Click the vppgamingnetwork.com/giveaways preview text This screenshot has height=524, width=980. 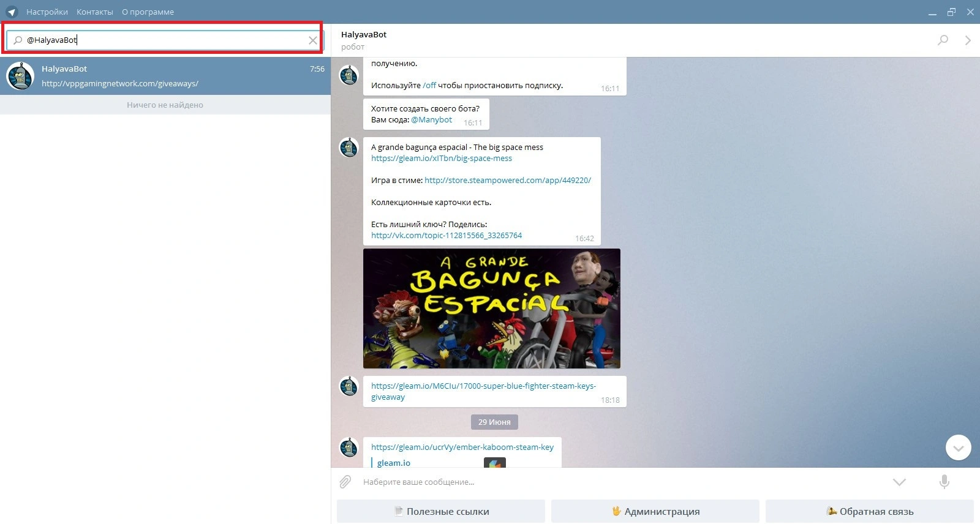(120, 83)
